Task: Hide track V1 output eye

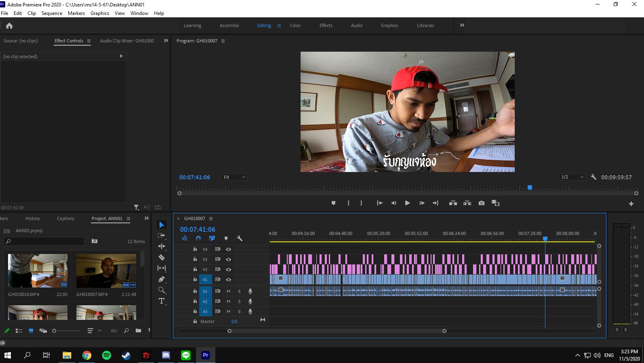Action: point(228,279)
